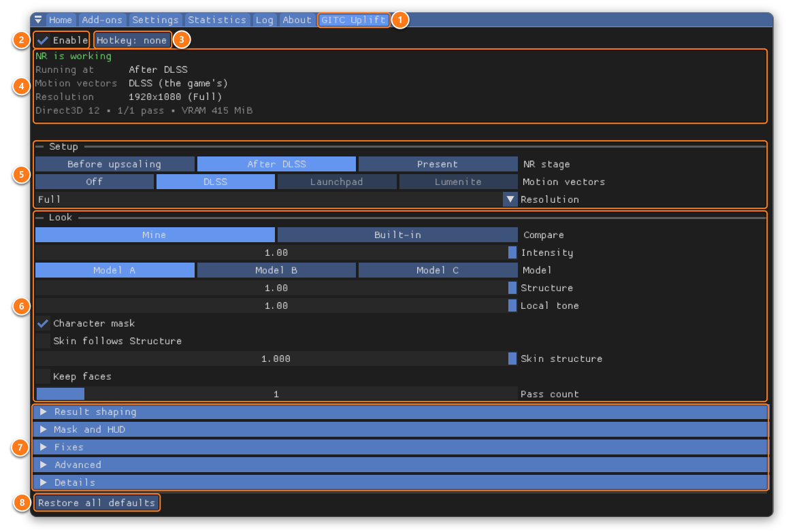This screenshot has height=532, width=786.
Task: Click the Local tone slider
Action: (x=276, y=305)
